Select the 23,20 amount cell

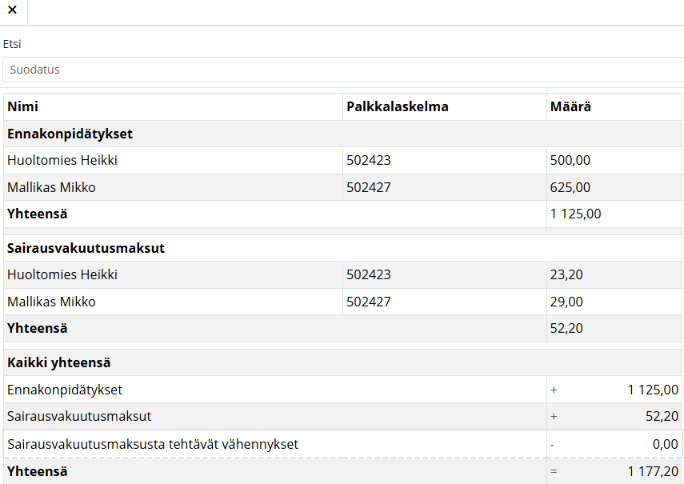click(565, 274)
